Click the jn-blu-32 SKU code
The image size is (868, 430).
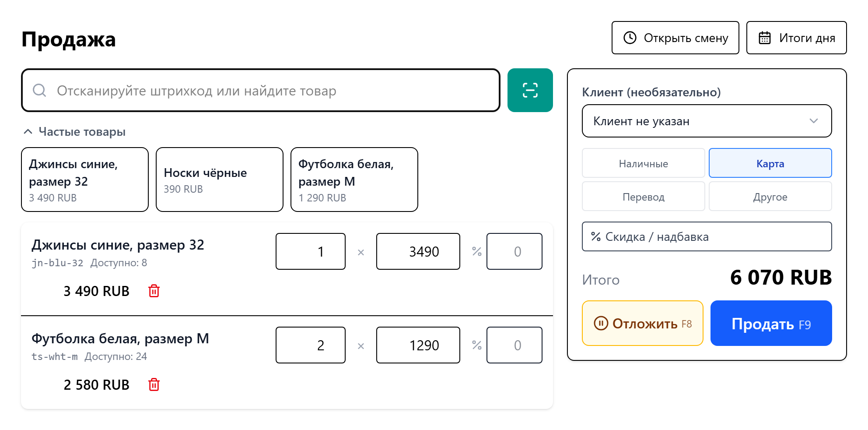57,263
